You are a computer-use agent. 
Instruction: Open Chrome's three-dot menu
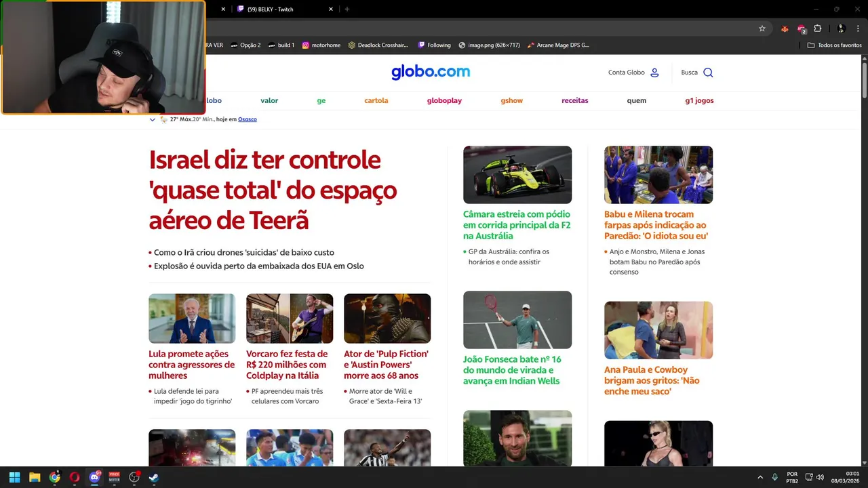pyautogui.click(x=859, y=28)
